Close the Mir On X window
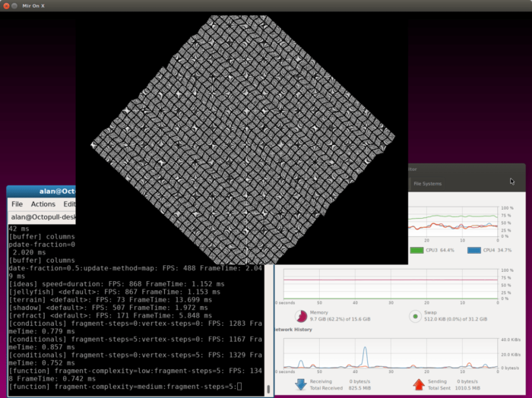The image size is (532, 398). pos(8,6)
